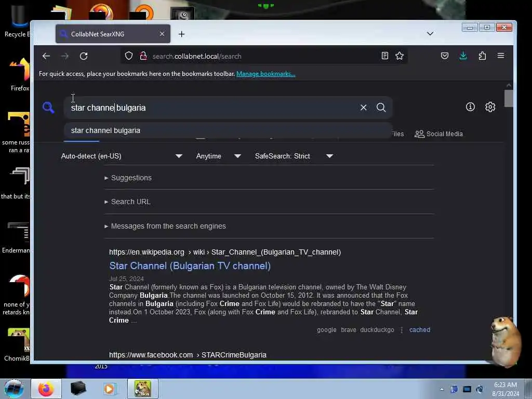Go back using the browser back arrow
Viewport: 532px width, 399px height.
[x=46, y=56]
